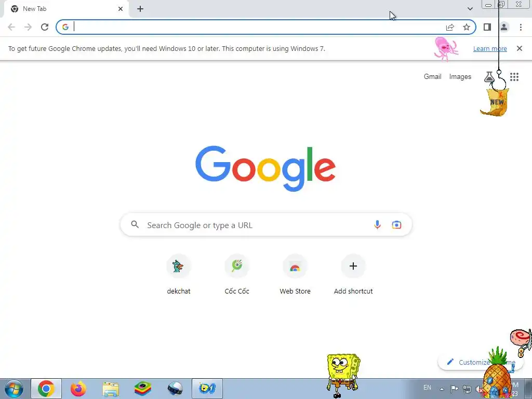Click Chrome icon in taskbar
The image size is (532, 399).
[46, 389]
